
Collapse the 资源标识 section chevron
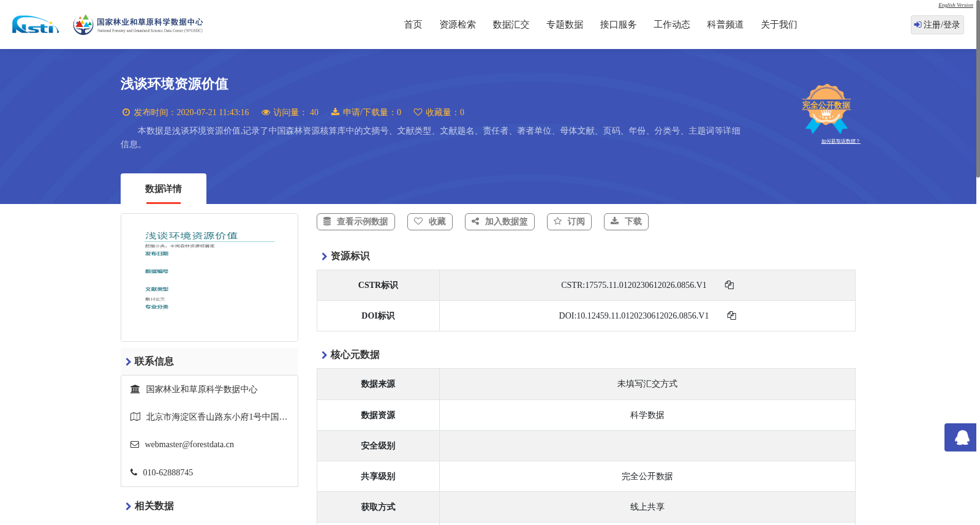324,256
